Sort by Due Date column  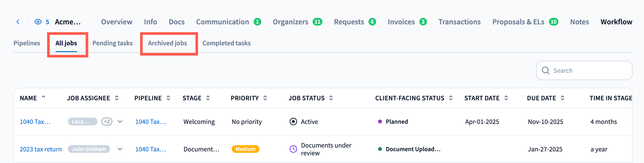point(562,98)
